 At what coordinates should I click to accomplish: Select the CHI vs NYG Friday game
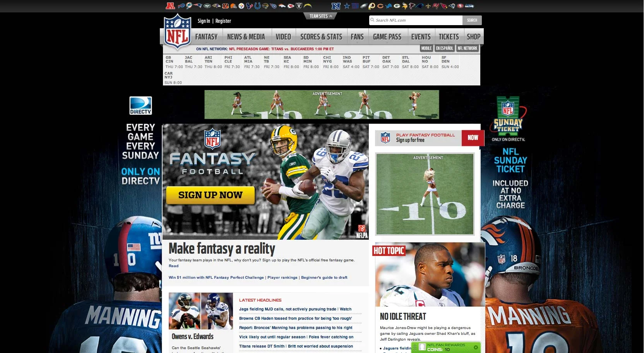(x=331, y=62)
